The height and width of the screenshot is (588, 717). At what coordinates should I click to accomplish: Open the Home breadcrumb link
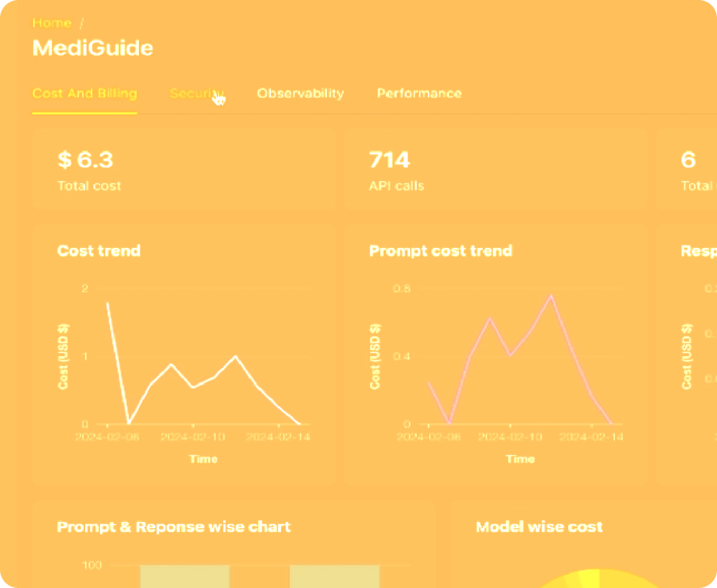(51, 23)
